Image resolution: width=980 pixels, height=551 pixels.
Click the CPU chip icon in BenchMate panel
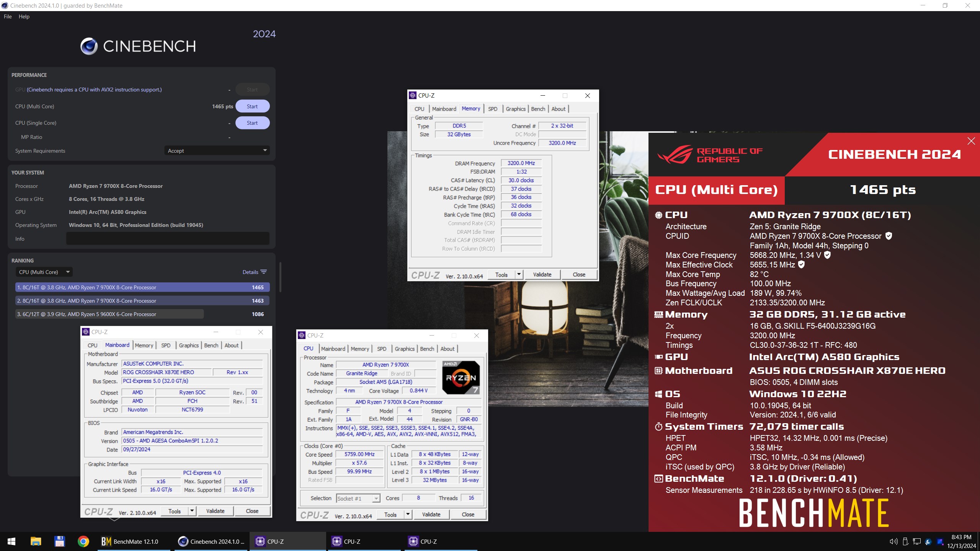[658, 215]
